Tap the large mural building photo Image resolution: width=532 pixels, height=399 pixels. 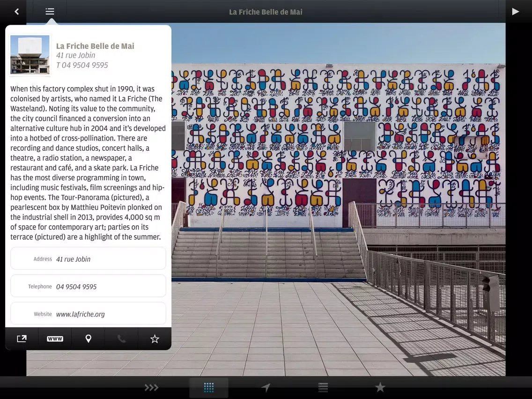(x=338, y=199)
